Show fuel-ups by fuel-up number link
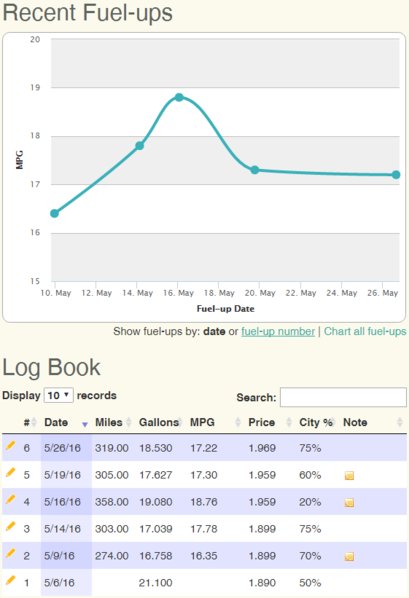The height and width of the screenshot is (598, 409). click(x=278, y=331)
